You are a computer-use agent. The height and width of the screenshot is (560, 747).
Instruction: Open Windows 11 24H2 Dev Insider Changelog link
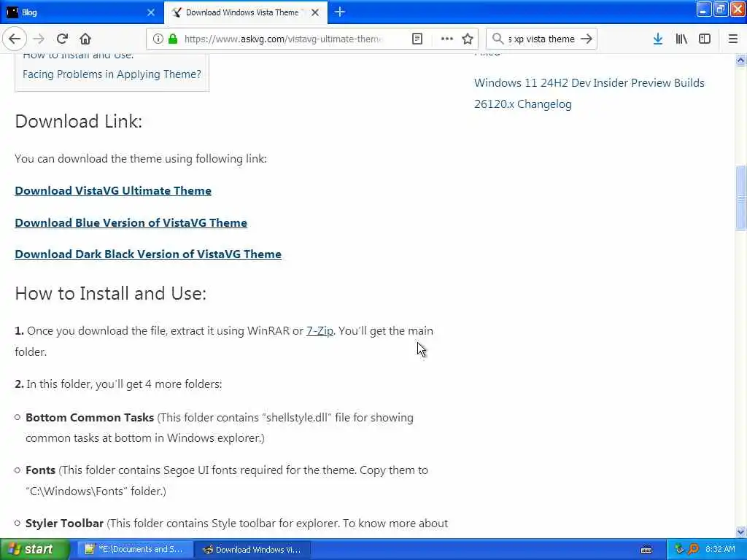589,93
